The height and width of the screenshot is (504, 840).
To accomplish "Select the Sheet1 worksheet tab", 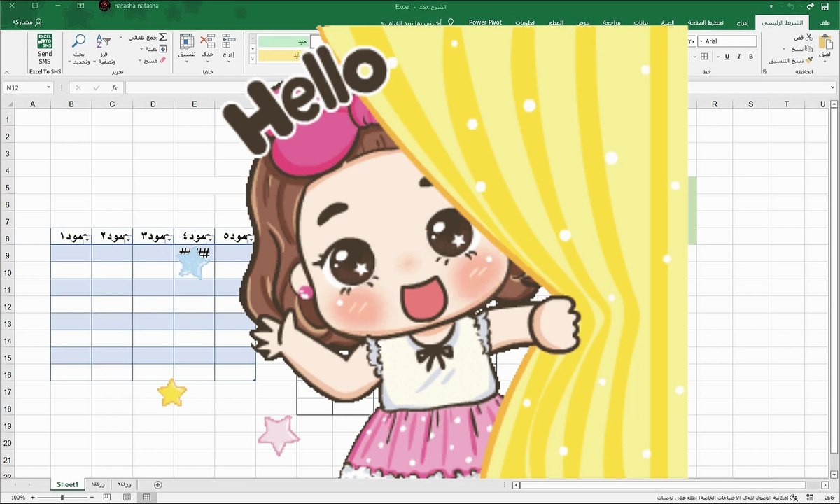I will 67,484.
